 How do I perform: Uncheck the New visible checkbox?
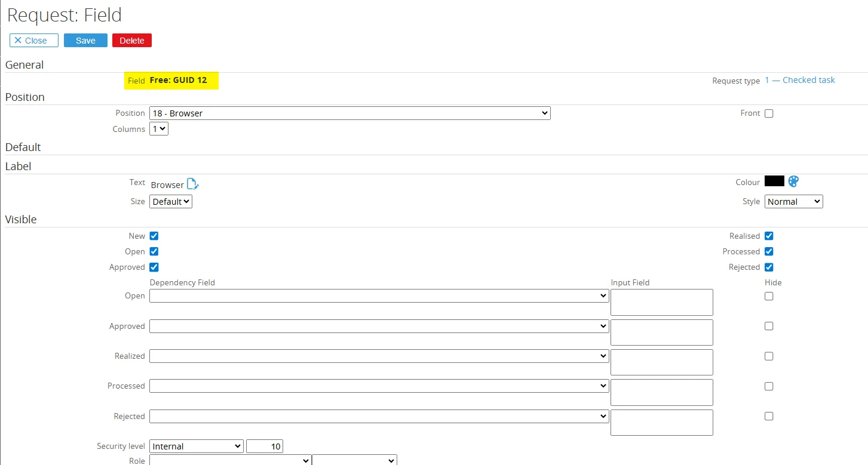pos(154,236)
